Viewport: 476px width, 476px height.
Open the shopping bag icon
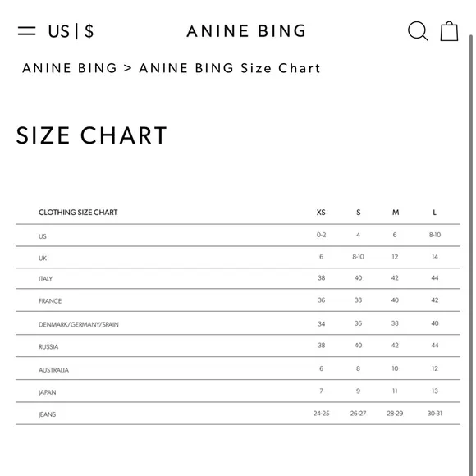(449, 31)
